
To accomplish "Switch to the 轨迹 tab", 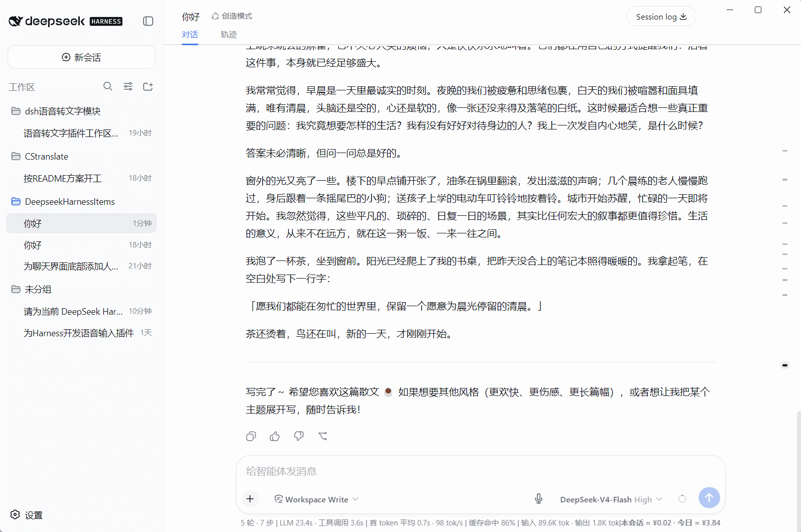I will (x=228, y=34).
